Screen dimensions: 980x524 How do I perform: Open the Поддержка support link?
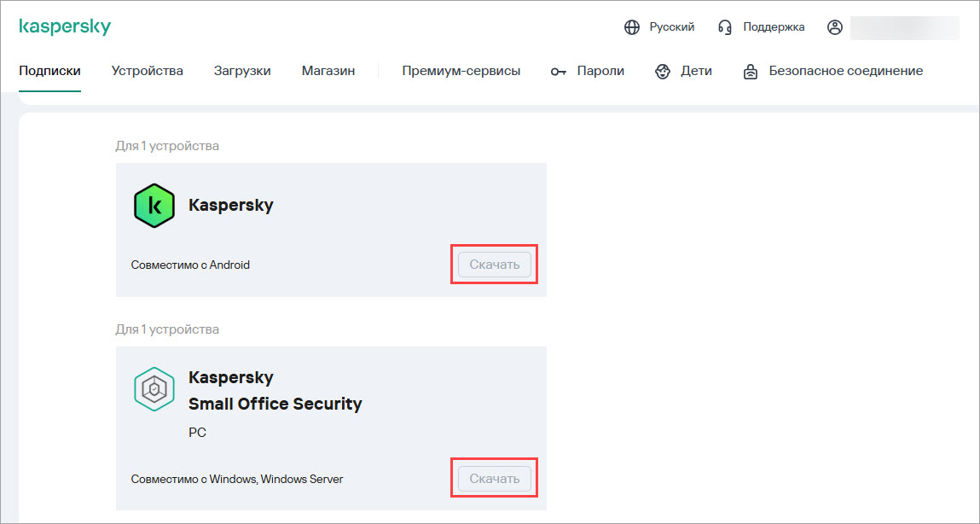click(x=774, y=27)
